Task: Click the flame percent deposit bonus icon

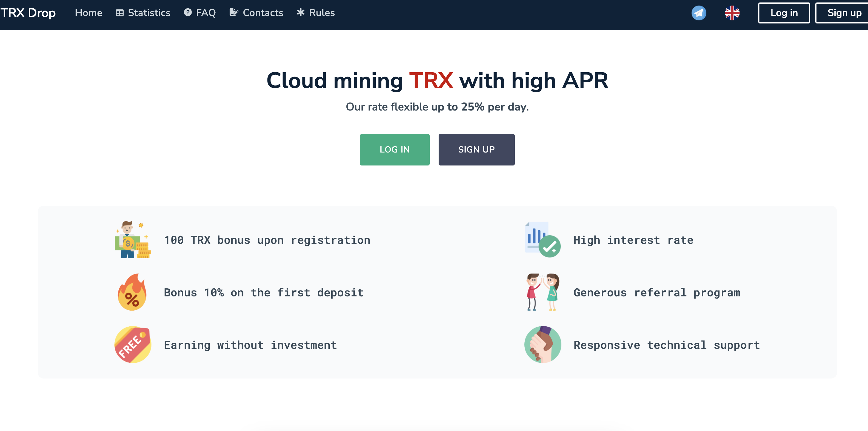Action: coord(132,292)
